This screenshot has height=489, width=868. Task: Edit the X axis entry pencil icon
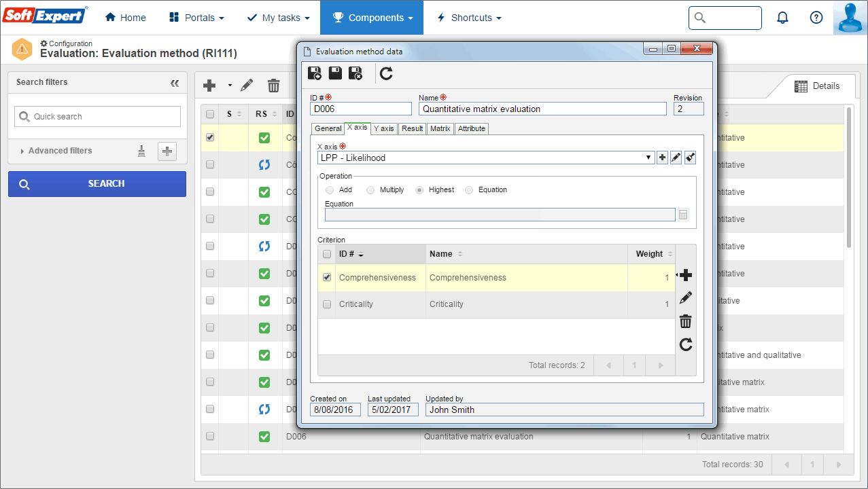pos(676,158)
